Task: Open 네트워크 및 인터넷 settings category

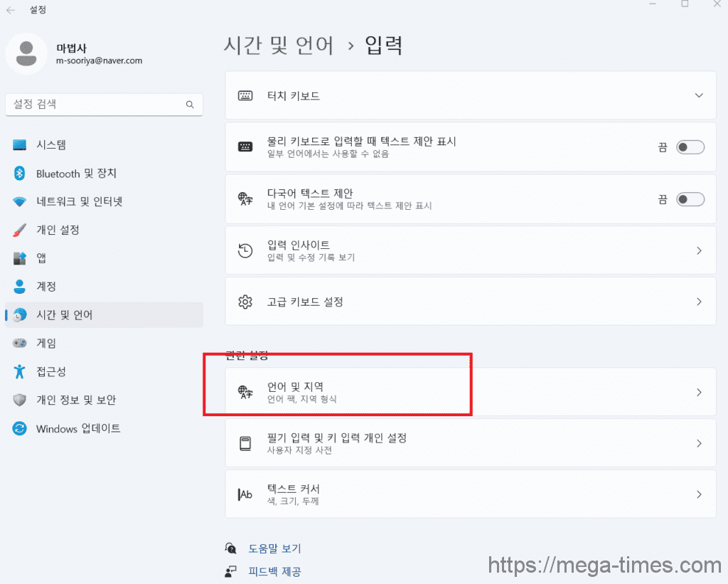Action: [79, 201]
